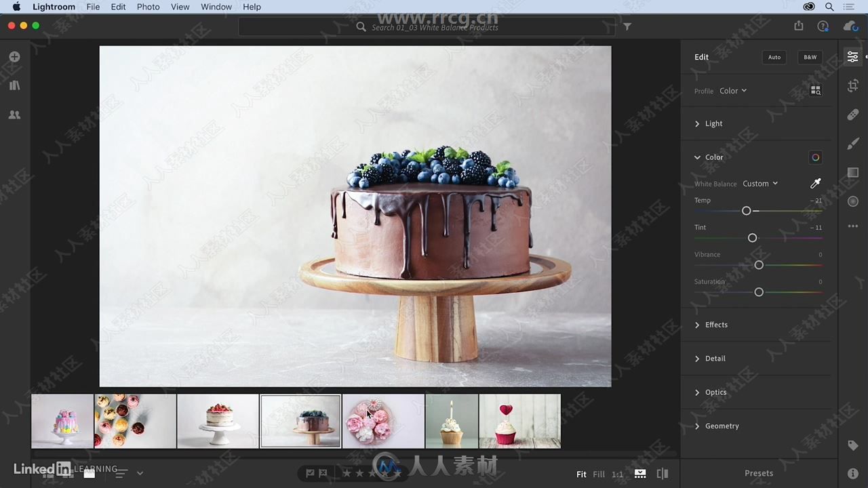
Task: Open the My Photos library panel
Action: [x=14, y=85]
